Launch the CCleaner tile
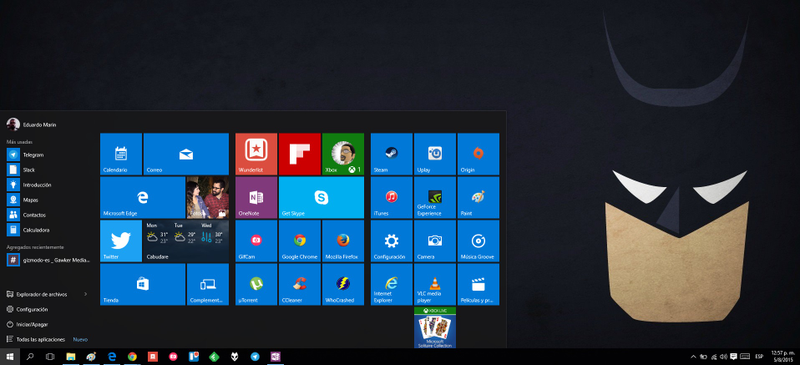 click(x=300, y=284)
